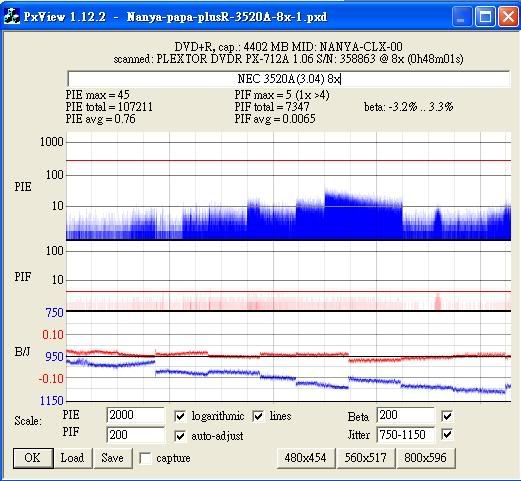The width and height of the screenshot is (521, 481).
Task: Toggle the Beta display checkbox
Action: [447, 416]
